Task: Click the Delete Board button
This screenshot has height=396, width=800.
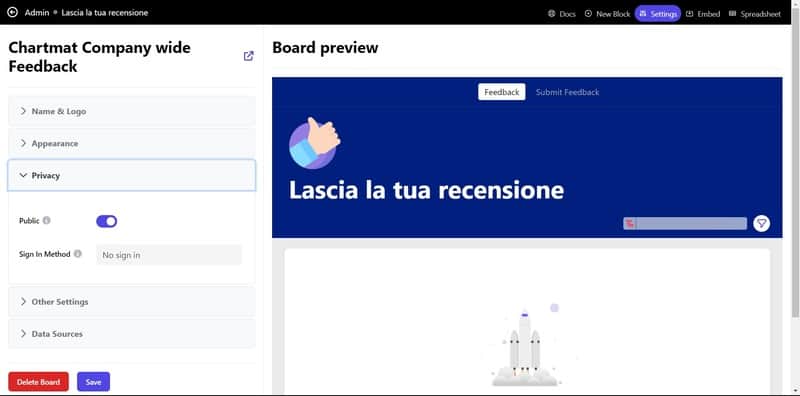Action: (38, 382)
